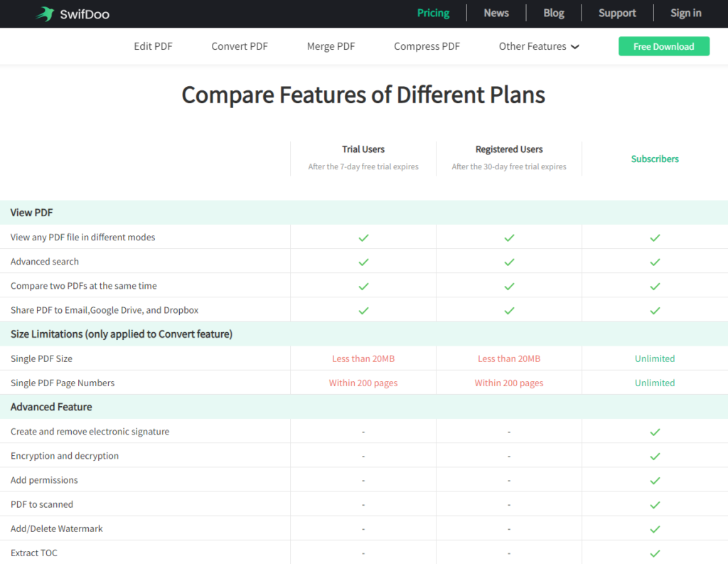The height and width of the screenshot is (564, 728).
Task: Open the Other Features menu
Action: click(539, 46)
